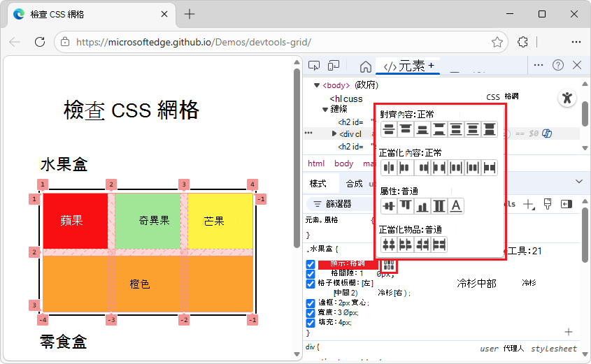Image resolution: width=591 pixels, height=364 pixels.
Task: Refresh the current page
Action: click(40, 42)
